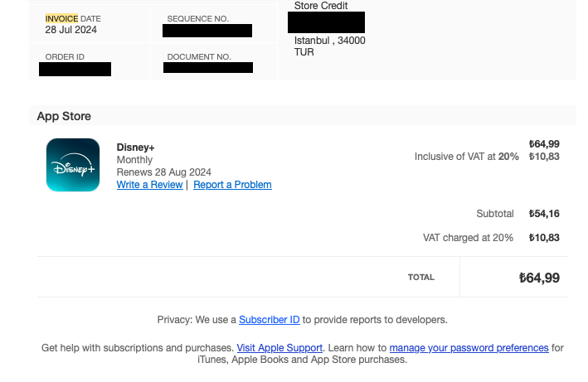Click the redacted Document No. value
The image size is (588, 382).
[x=208, y=67]
